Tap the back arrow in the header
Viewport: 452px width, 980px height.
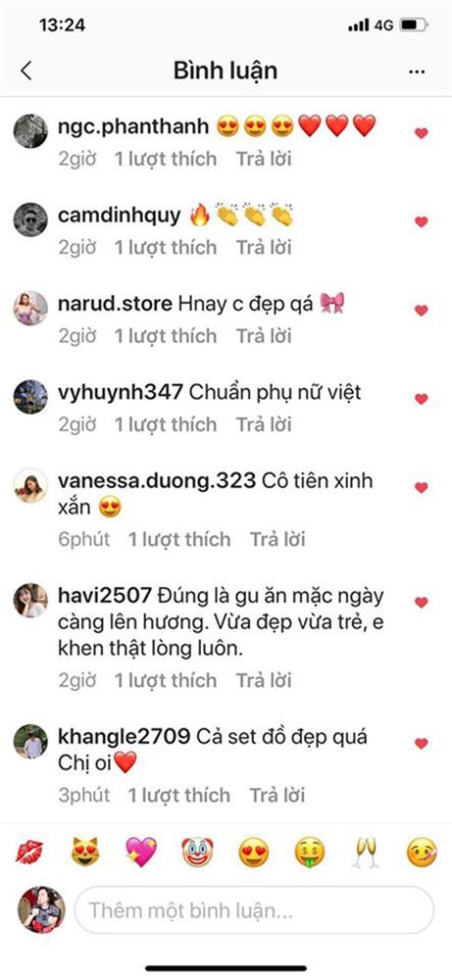pos(25,72)
